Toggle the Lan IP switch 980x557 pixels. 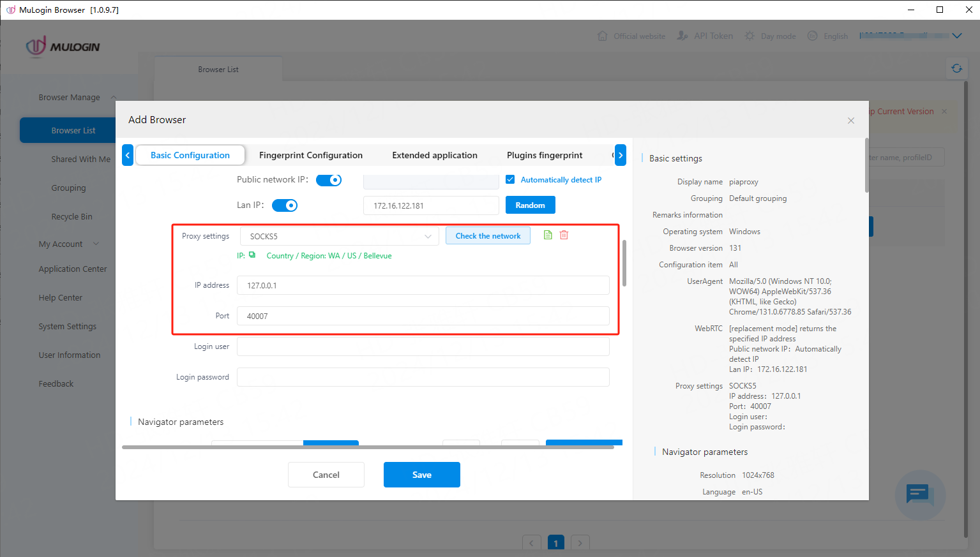(x=285, y=205)
